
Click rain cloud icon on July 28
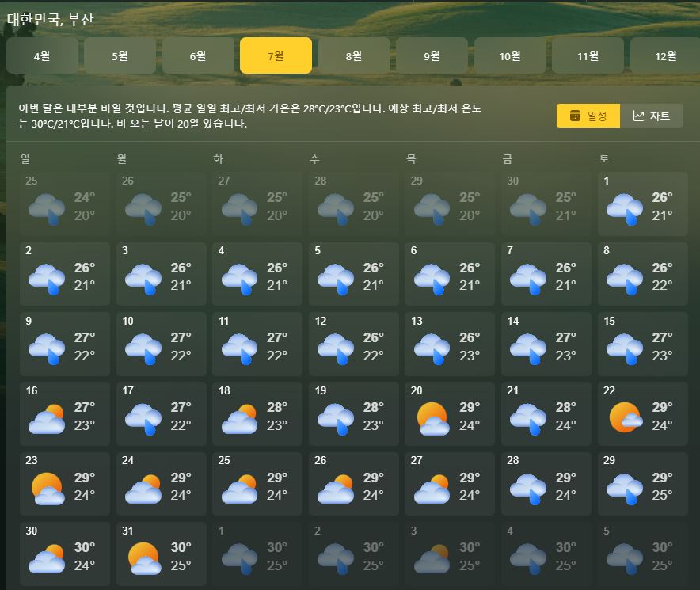(x=528, y=489)
